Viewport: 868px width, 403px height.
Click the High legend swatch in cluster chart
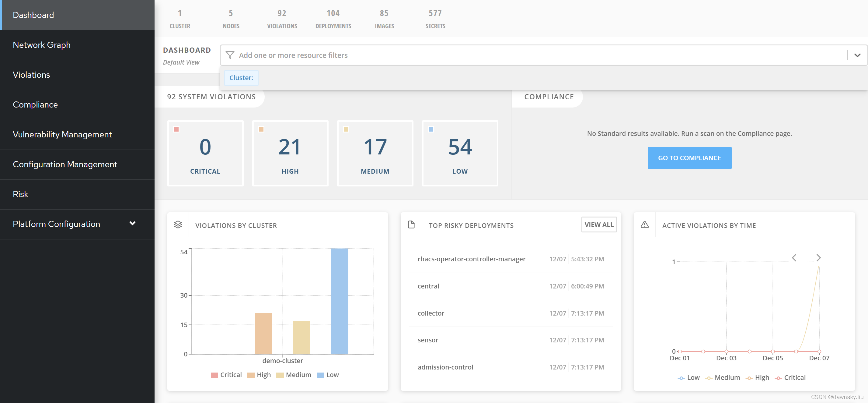251,375
